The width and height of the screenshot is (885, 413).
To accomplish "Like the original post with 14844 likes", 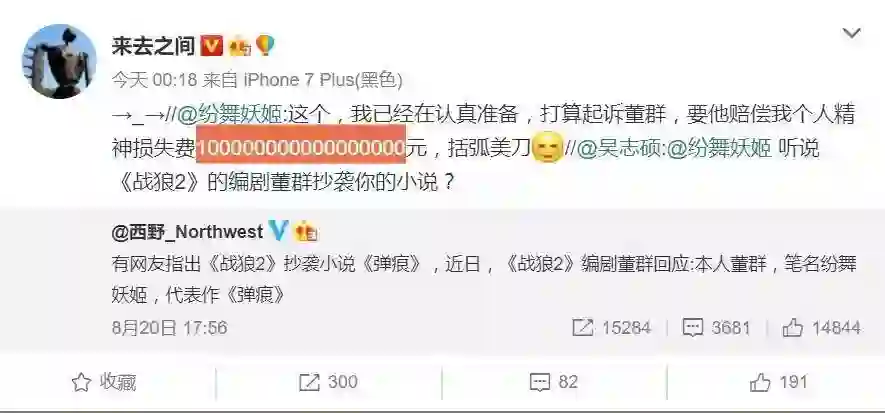I will click(x=822, y=328).
